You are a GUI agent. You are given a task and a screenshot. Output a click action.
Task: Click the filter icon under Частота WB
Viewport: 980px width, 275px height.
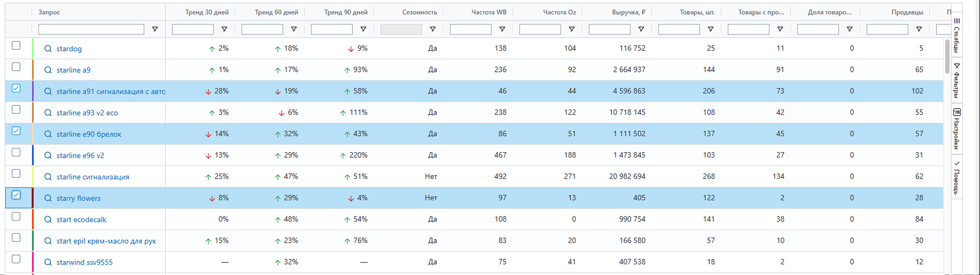[502, 29]
